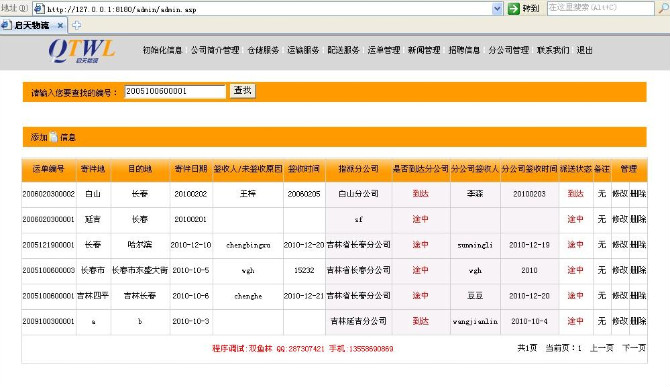Click the 派送状态 column header
The width and height of the screenshot is (670, 387).
[x=576, y=169]
